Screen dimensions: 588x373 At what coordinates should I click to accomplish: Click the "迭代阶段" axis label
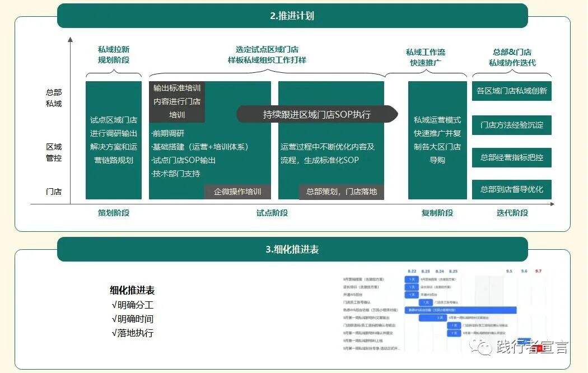tap(512, 213)
